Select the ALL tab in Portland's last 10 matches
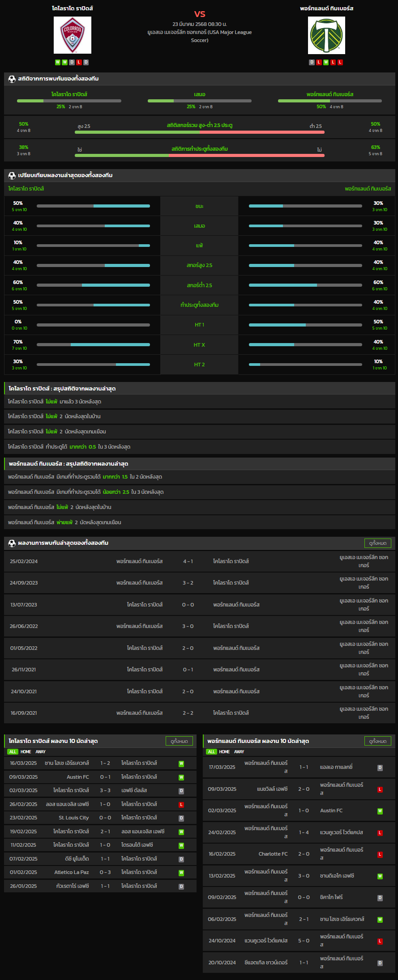 tap(211, 752)
